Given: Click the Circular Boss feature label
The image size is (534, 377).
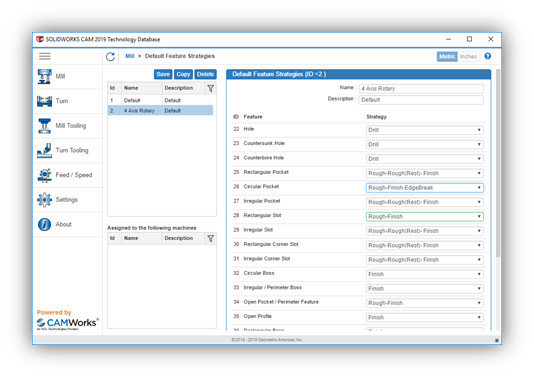Looking at the screenshot, I should coord(259,273).
